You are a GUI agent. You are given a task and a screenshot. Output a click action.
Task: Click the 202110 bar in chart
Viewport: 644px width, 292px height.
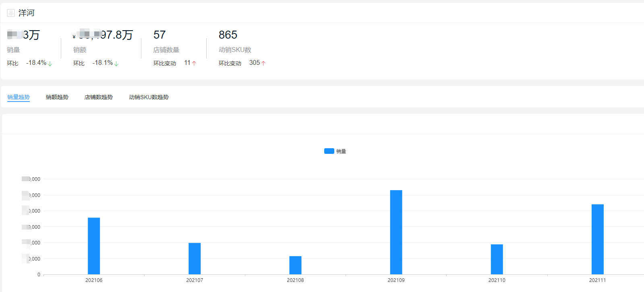pos(497,259)
